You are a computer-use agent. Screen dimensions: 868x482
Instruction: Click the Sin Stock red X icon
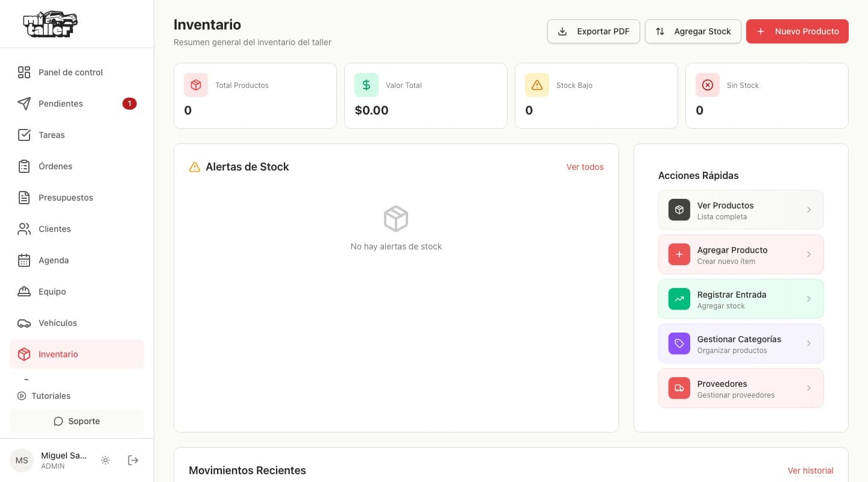708,85
